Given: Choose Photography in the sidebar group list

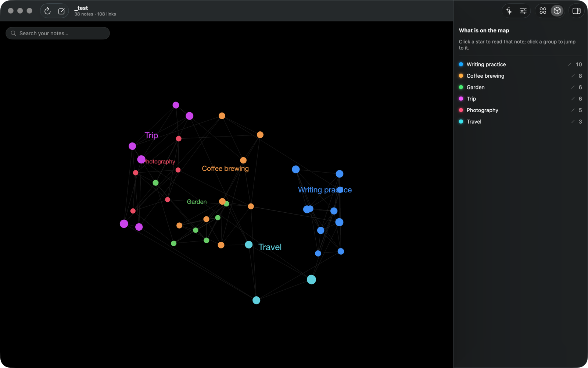Looking at the screenshot, I should 520,110.
